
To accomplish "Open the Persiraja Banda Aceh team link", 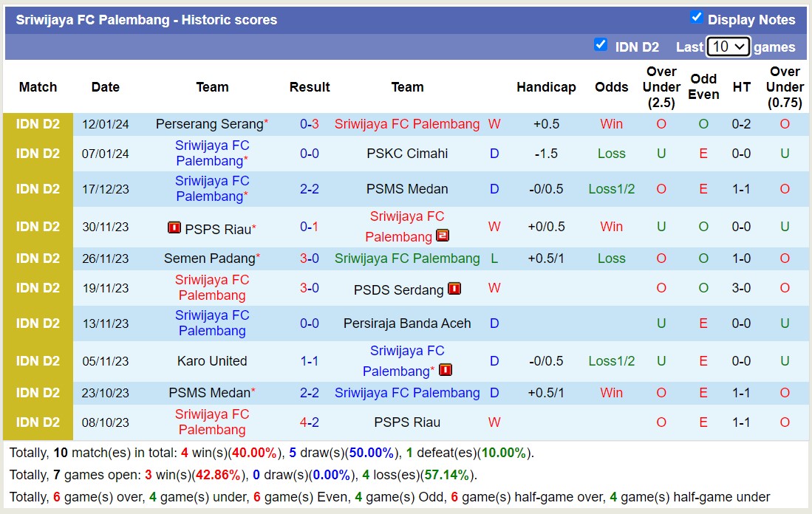I will (x=408, y=323).
